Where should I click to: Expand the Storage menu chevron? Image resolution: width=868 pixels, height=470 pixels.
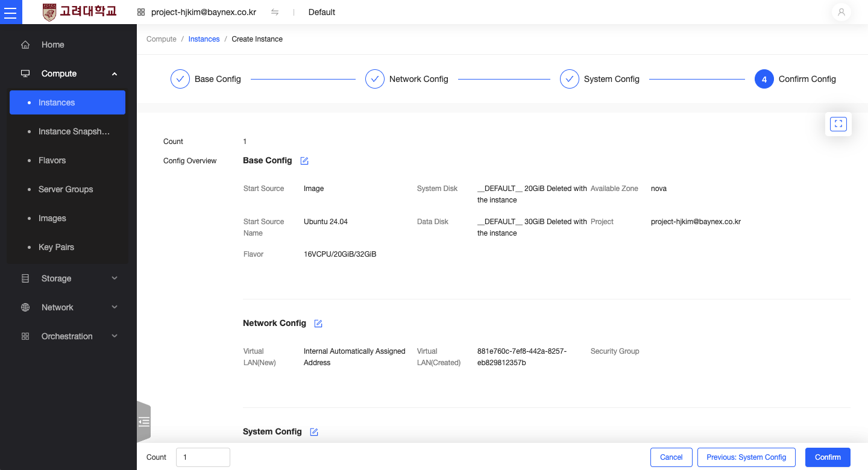pos(115,278)
